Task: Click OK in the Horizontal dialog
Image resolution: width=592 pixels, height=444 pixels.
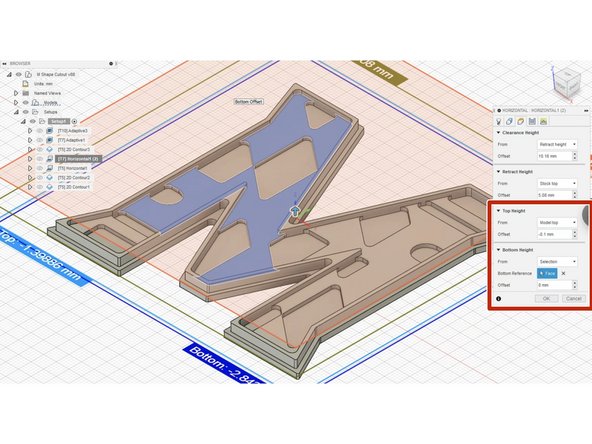Action: coord(546,299)
